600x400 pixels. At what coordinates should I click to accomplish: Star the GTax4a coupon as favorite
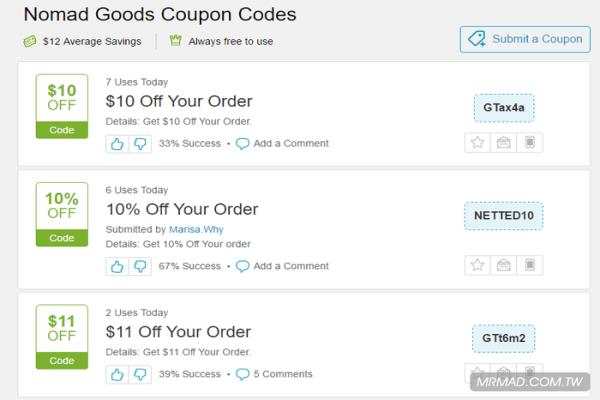(x=478, y=143)
